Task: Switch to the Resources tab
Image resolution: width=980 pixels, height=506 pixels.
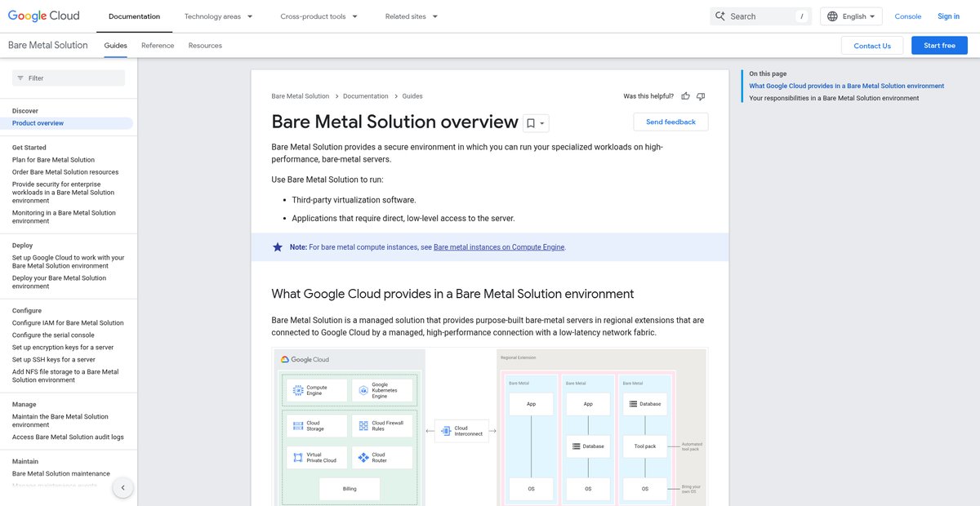Action: [205, 46]
